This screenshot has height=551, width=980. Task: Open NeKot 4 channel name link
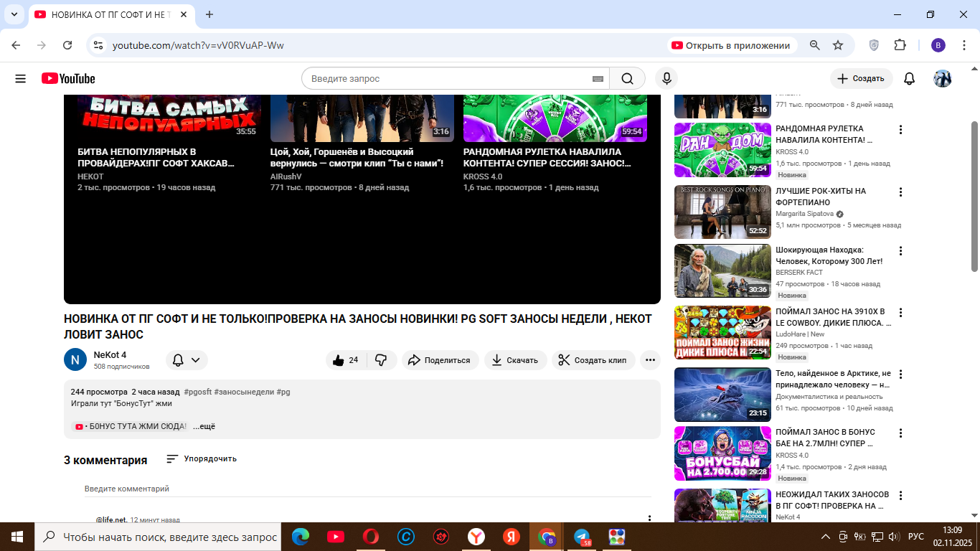110,354
